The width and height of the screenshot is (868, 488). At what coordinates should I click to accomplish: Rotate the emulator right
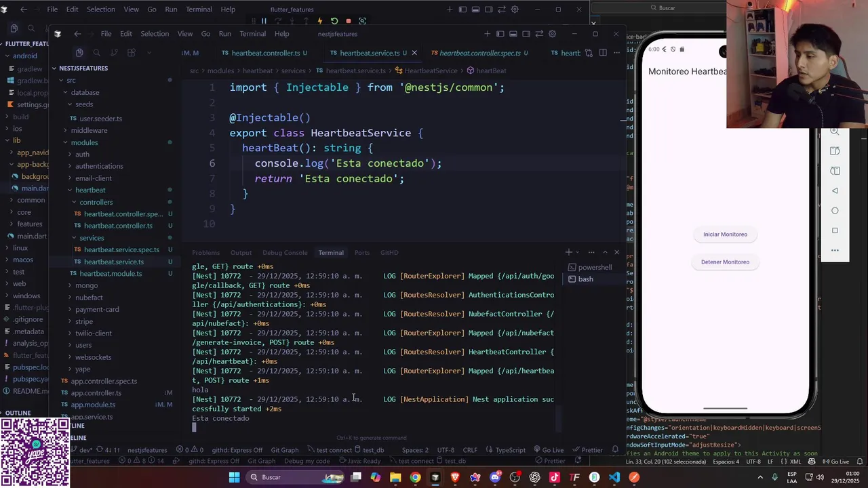[x=835, y=171]
